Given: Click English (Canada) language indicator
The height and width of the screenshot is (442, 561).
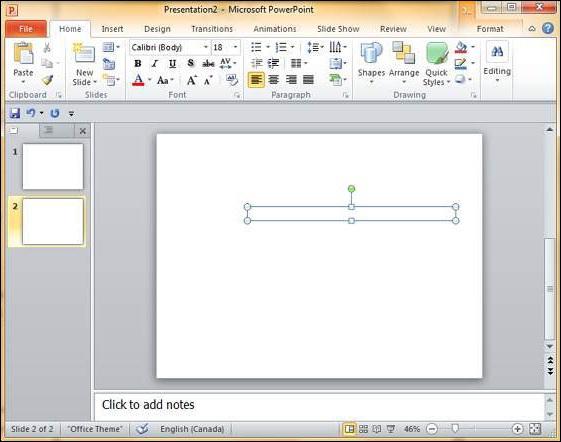Looking at the screenshot, I should point(192,429).
